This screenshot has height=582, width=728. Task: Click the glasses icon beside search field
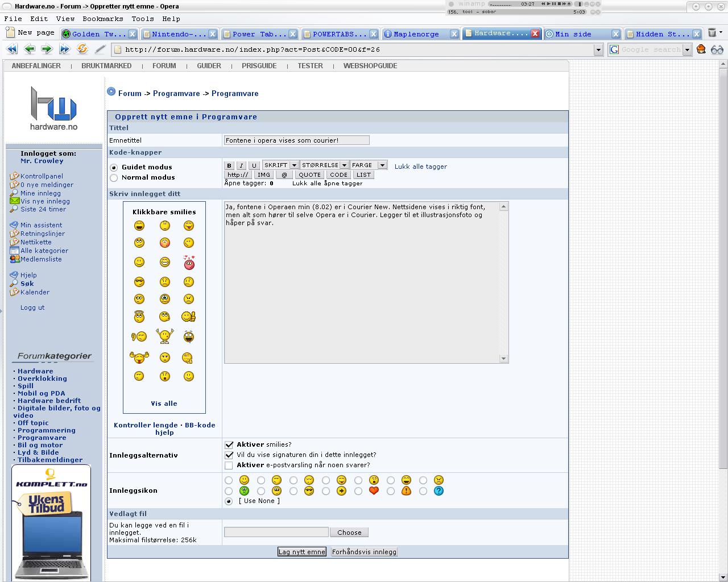coord(717,49)
